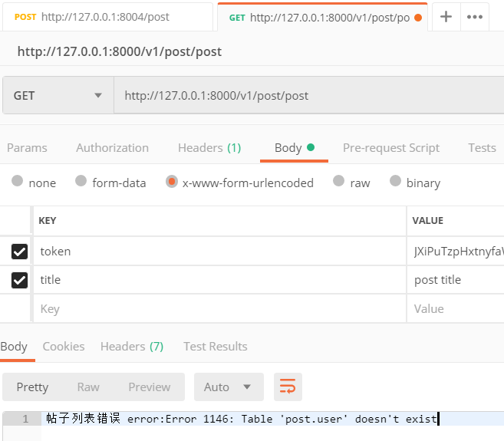Open the GET method dropdown
Image resolution: width=504 pixels, height=441 pixels.
click(x=58, y=96)
